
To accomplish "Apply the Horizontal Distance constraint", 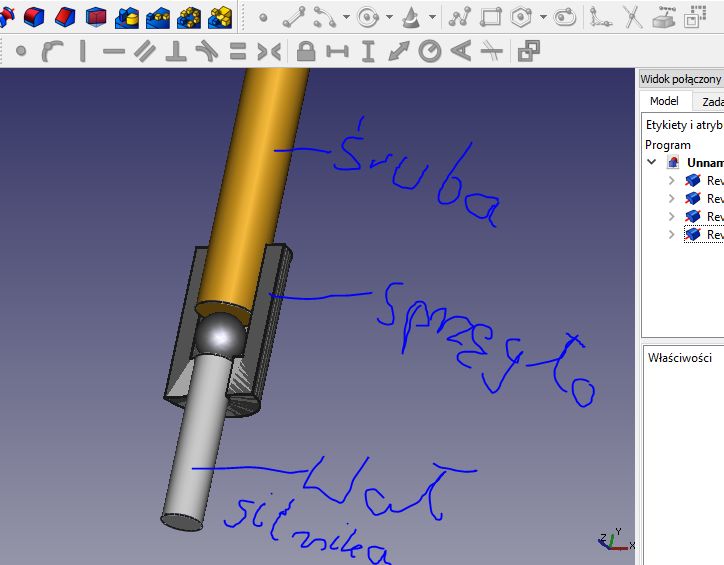I will point(337,51).
